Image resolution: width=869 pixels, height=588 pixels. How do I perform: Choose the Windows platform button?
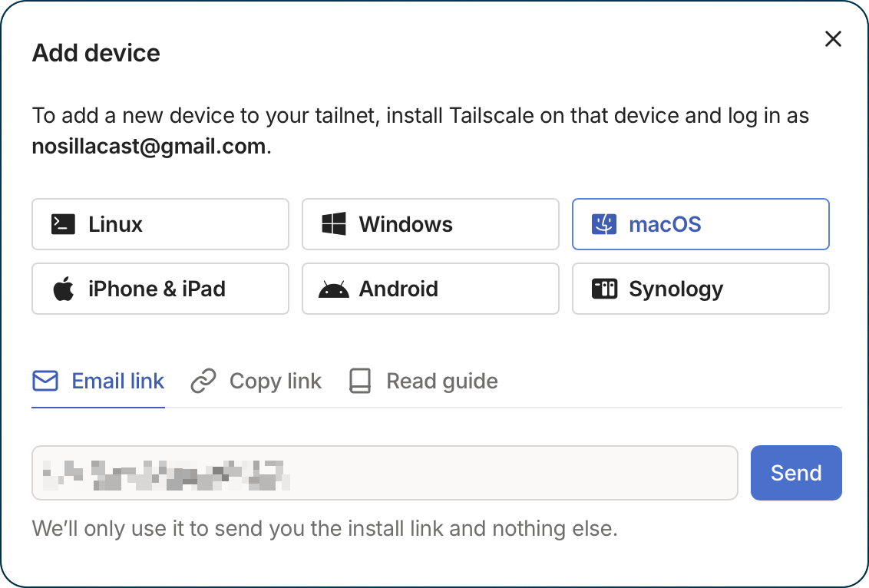pyautogui.click(x=430, y=224)
